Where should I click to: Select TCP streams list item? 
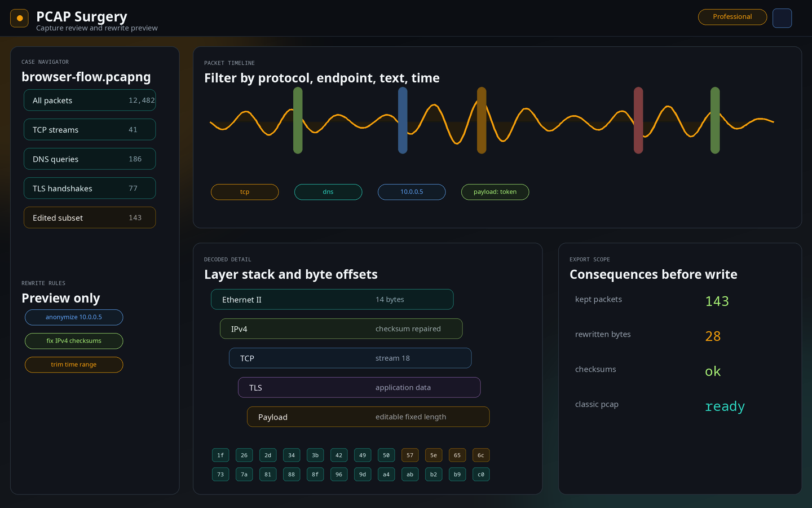[90, 130]
